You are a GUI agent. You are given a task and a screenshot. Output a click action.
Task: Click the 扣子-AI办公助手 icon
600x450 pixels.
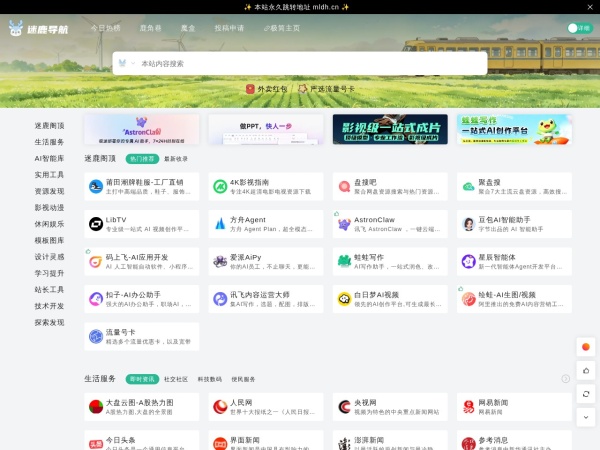tap(96, 299)
